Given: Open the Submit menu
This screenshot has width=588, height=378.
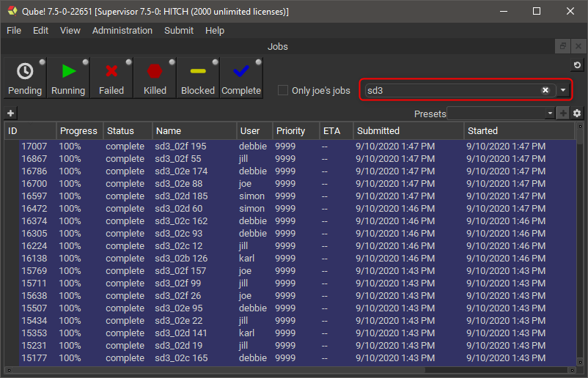Looking at the screenshot, I should coord(179,31).
